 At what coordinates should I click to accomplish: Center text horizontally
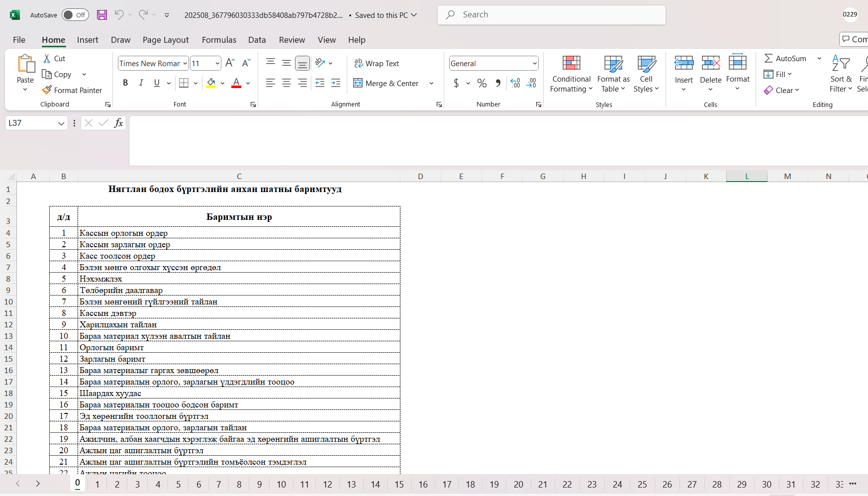(x=287, y=83)
